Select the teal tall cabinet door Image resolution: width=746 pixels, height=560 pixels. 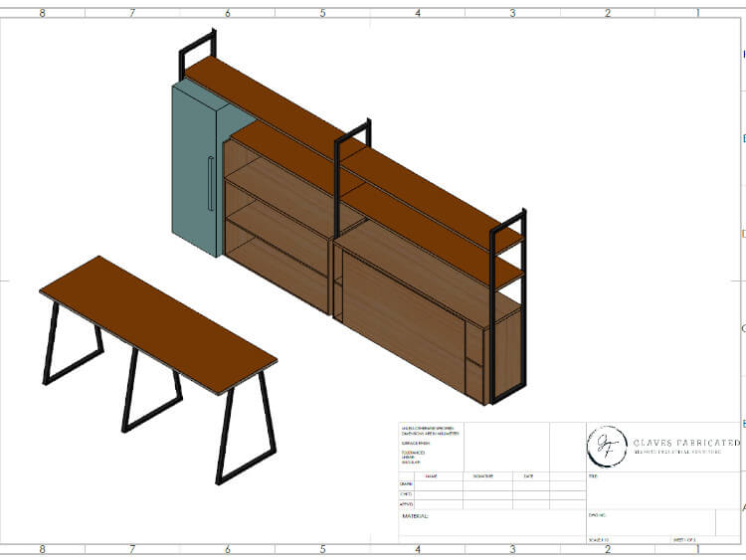[197, 174]
